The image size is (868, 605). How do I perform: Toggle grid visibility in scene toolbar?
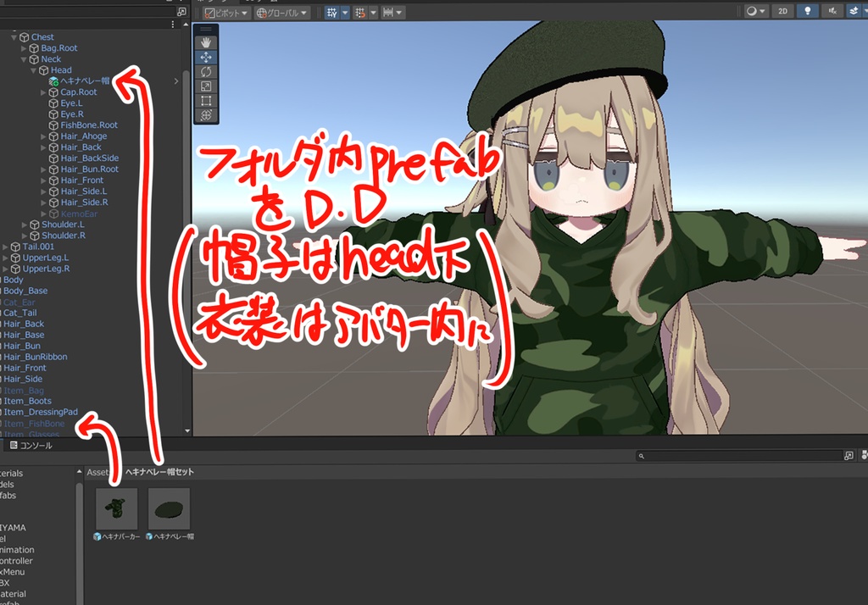click(331, 12)
